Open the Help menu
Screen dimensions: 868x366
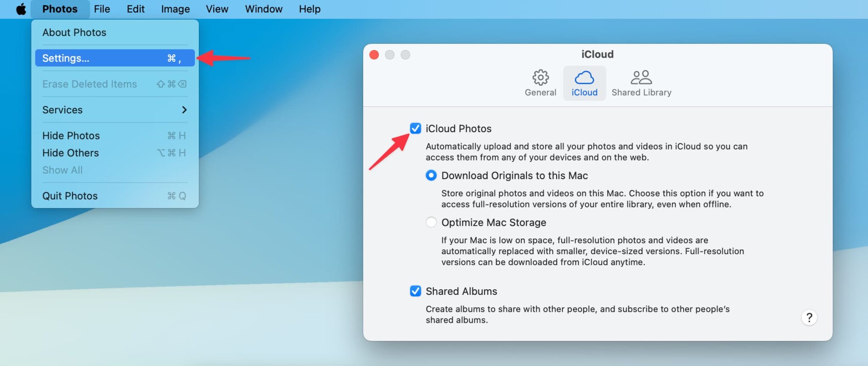(309, 9)
